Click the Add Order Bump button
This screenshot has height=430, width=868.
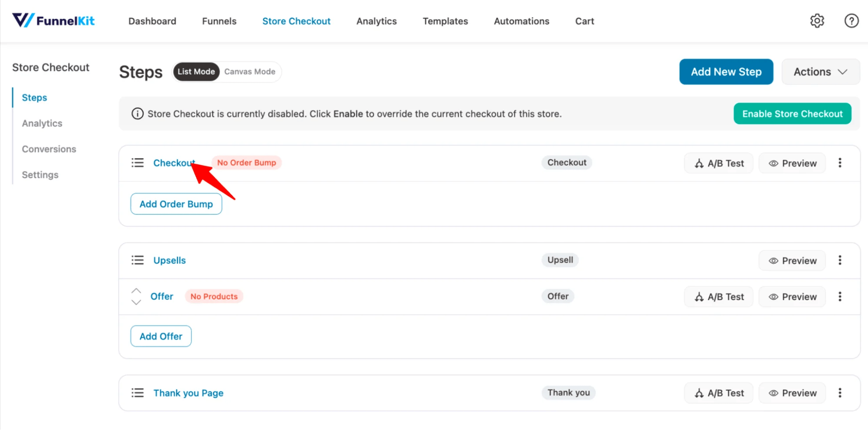pyautogui.click(x=176, y=204)
